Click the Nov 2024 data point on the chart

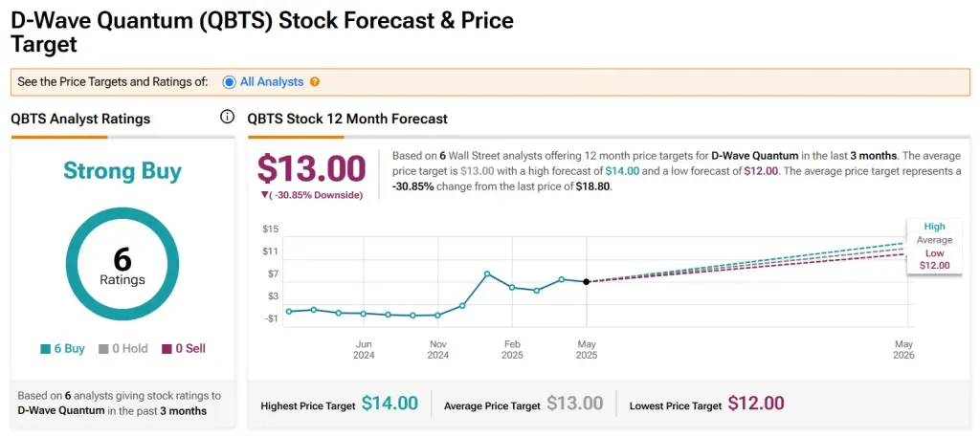click(x=437, y=315)
